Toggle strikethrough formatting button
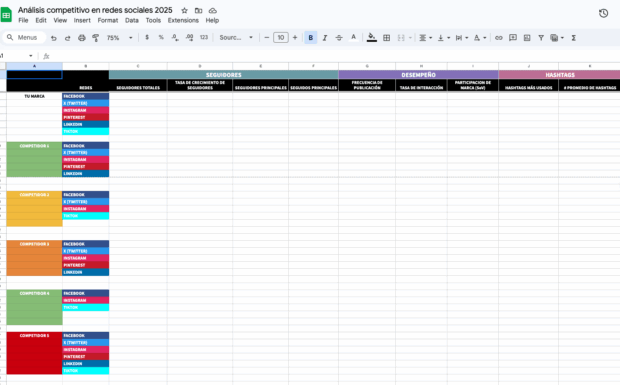Image resolution: width=620 pixels, height=385 pixels. point(339,38)
